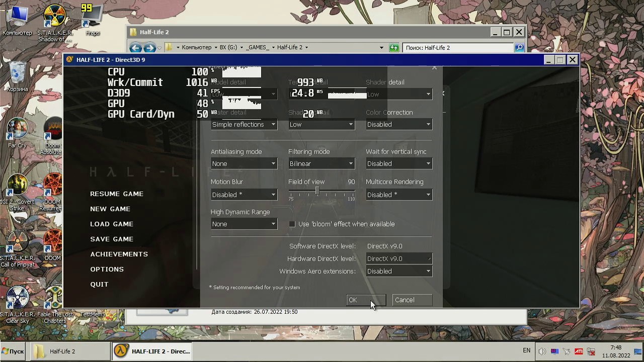This screenshot has width=644, height=362.
Task: Click the BX (G:) breadcrumb in address bar
Action: (228, 47)
